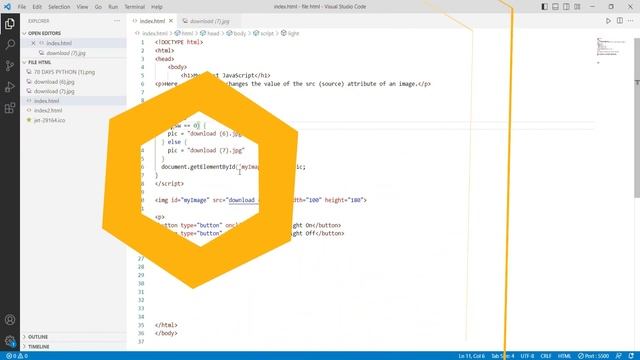Open 70 DAYS PYTHON (1).png file

[64, 72]
